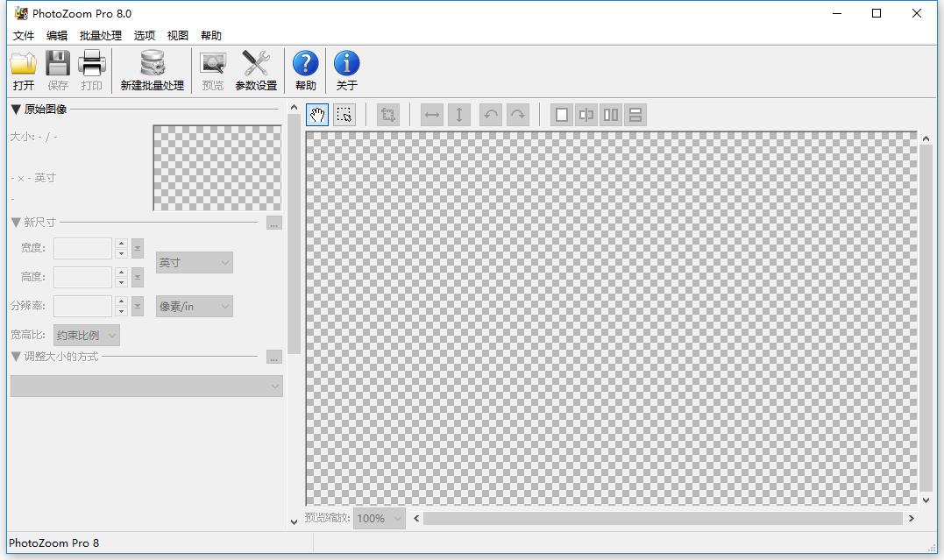Open the 英寸 unit dropdown
This screenshot has width=944, height=560.
(194, 263)
